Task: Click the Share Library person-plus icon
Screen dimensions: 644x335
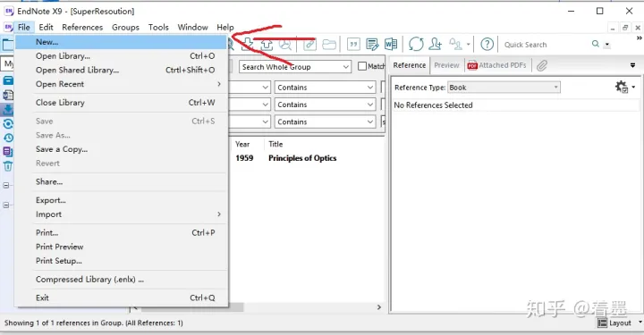Action: click(x=435, y=44)
